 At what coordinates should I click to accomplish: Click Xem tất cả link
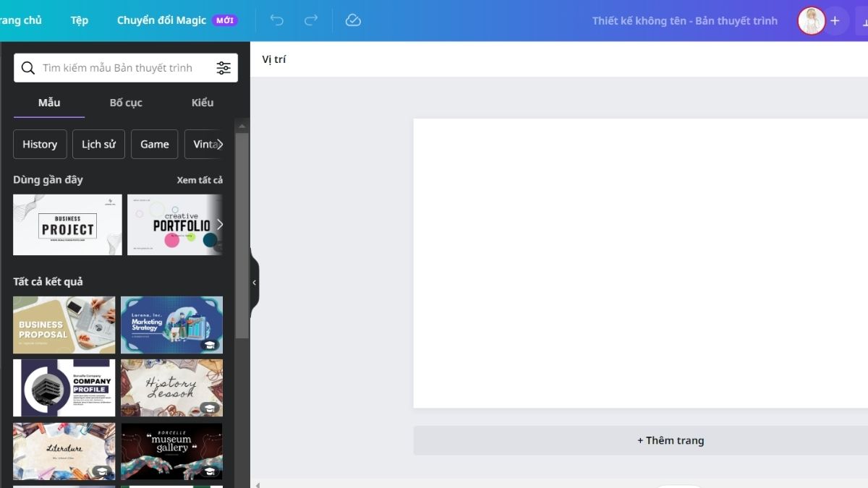click(200, 179)
